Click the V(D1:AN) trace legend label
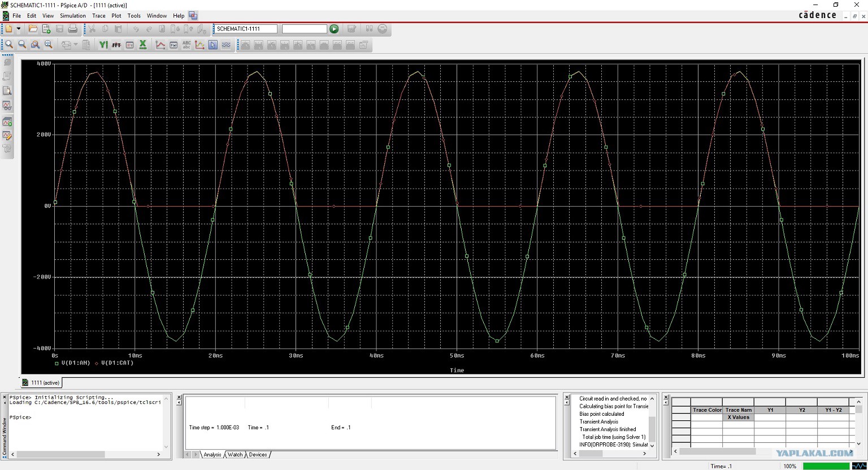This screenshot has width=868, height=470. pyautogui.click(x=76, y=363)
